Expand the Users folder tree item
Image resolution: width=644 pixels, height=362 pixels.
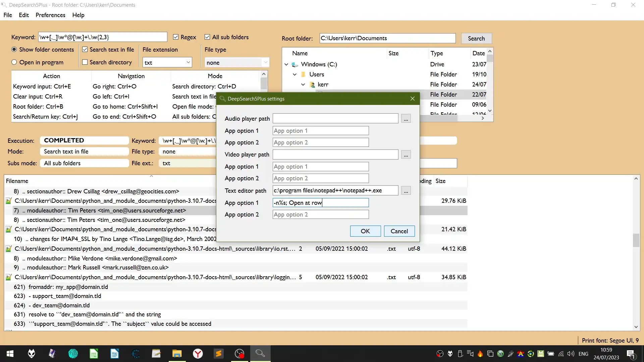(294, 74)
